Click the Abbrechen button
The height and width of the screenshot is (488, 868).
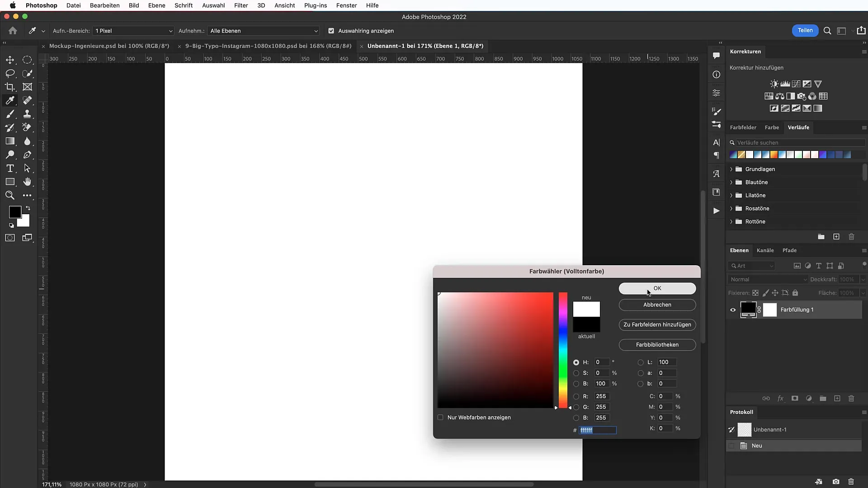pos(657,305)
